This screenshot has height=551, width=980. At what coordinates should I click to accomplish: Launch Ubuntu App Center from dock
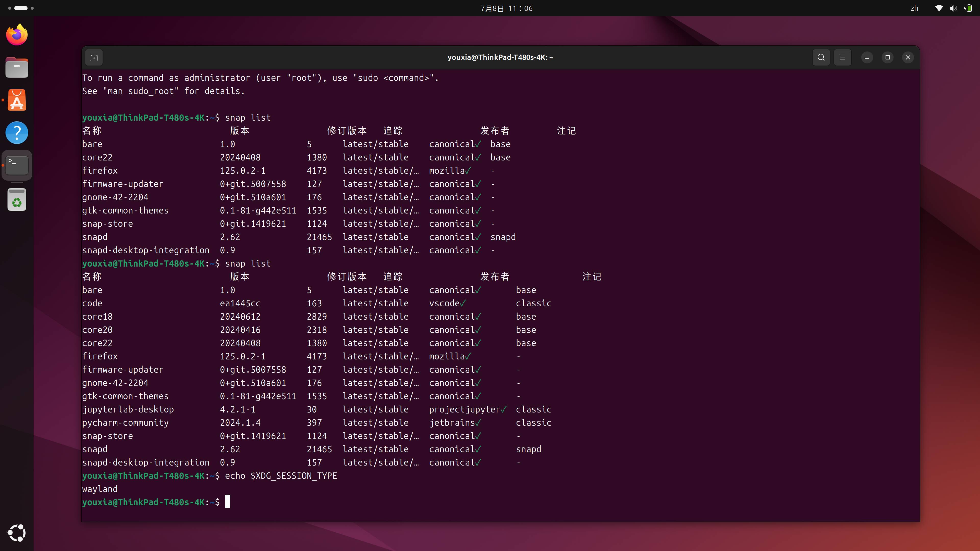tap(17, 101)
